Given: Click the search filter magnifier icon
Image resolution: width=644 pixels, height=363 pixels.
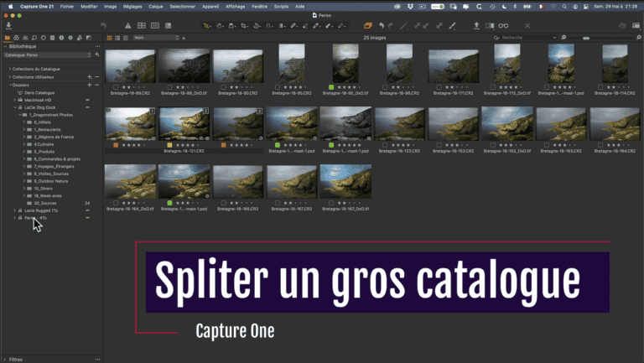Looking at the screenshot, I should tap(496, 38).
